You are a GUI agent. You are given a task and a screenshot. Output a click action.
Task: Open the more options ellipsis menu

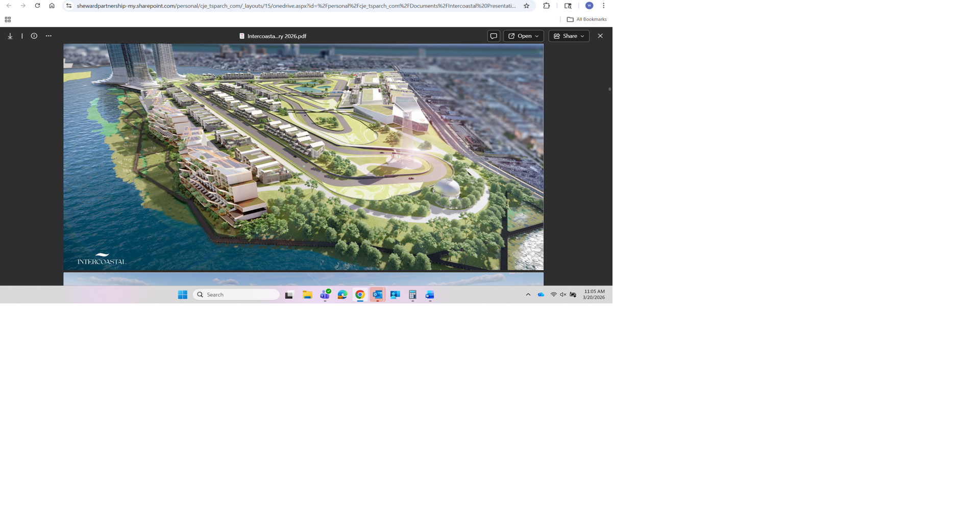point(48,36)
